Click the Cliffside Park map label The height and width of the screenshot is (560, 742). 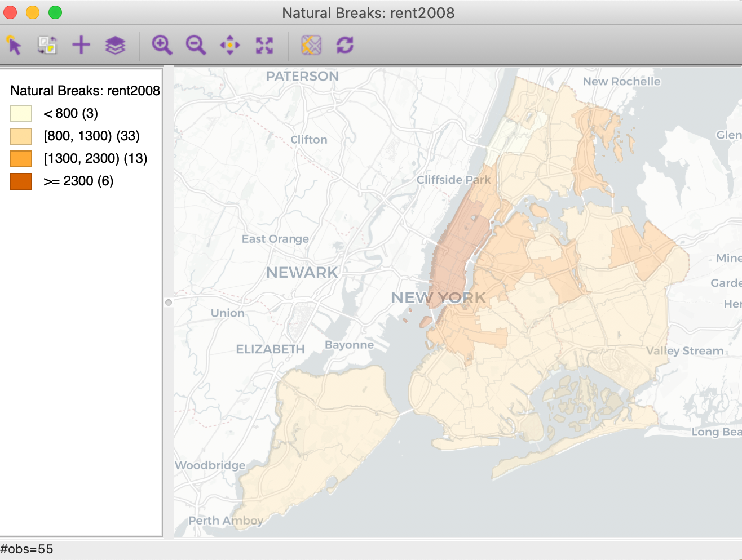pos(453,180)
